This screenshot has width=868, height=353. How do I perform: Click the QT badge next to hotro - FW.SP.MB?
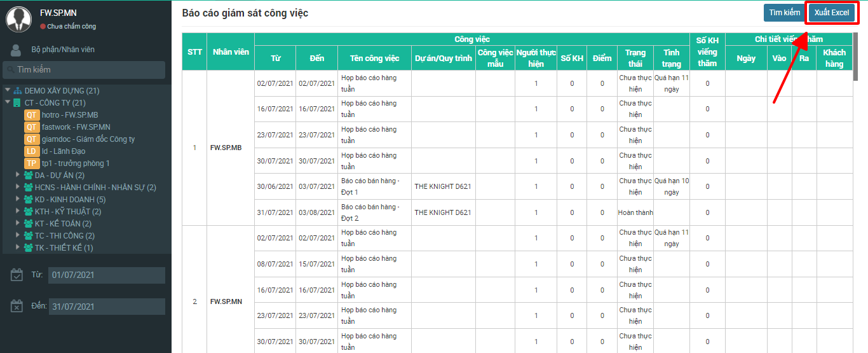point(32,115)
